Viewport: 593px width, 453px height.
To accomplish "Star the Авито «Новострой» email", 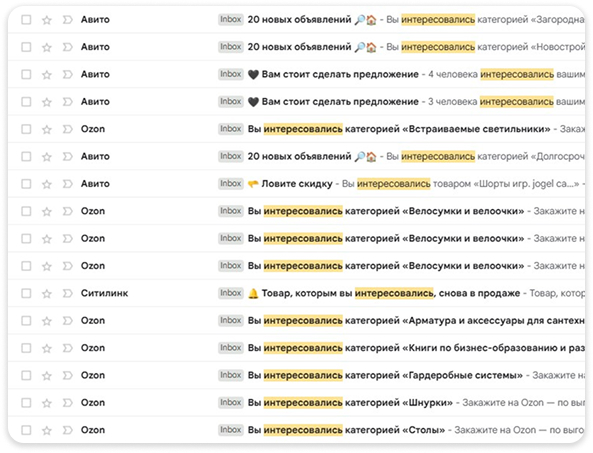I will (47, 47).
